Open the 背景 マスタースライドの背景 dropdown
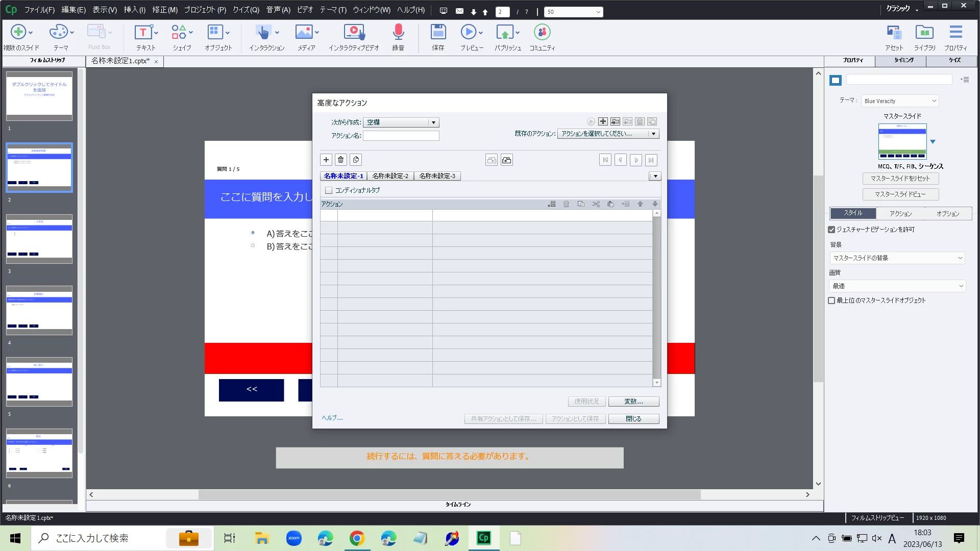This screenshot has width=980, height=551. point(897,258)
